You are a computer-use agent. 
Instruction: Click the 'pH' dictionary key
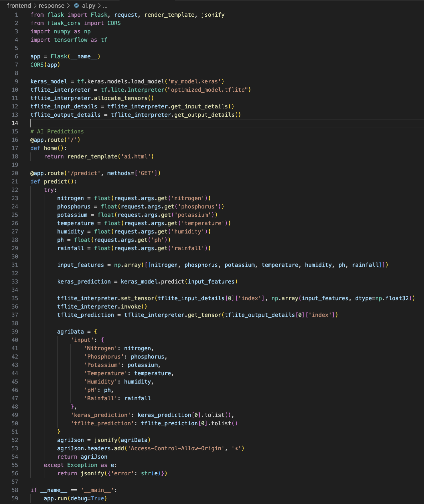90,390
